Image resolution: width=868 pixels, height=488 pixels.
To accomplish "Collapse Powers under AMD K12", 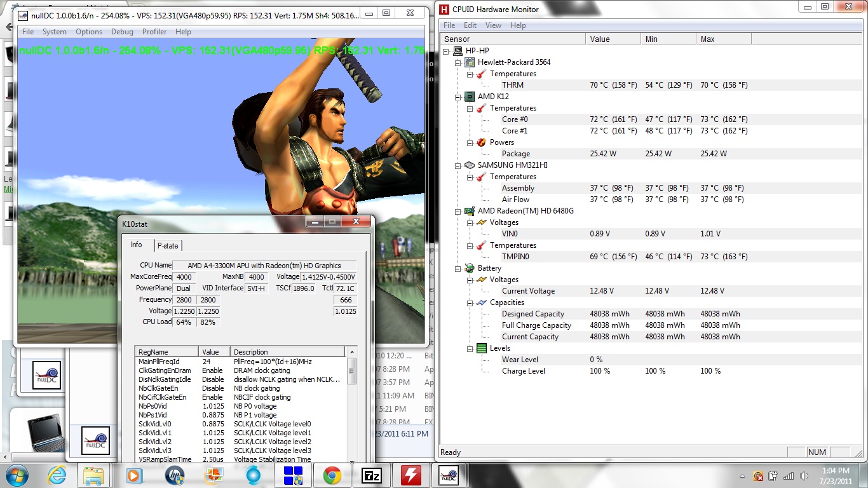I will point(470,142).
